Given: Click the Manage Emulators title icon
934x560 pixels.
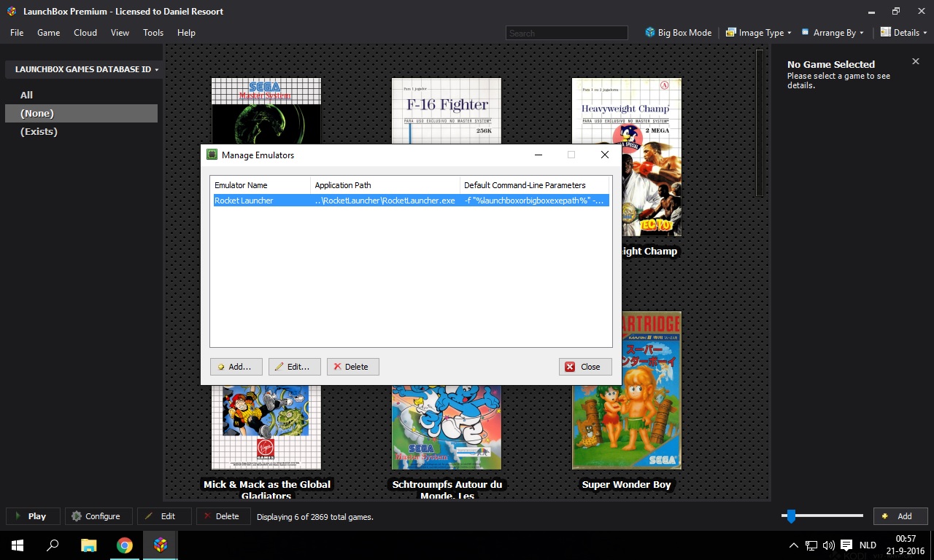Looking at the screenshot, I should 212,155.
